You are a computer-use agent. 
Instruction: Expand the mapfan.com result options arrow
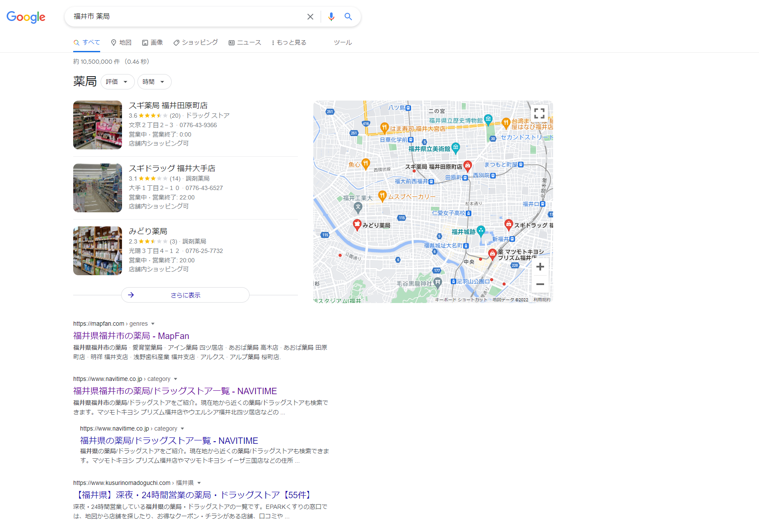pos(153,324)
